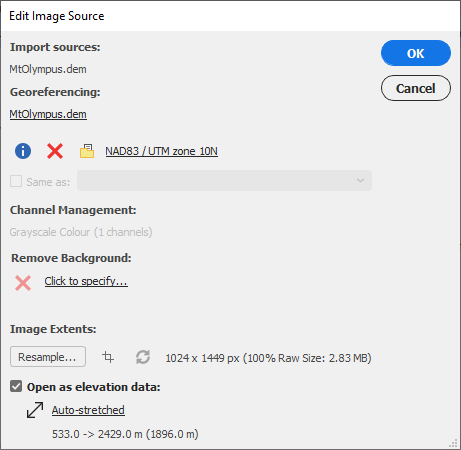Image resolution: width=461 pixels, height=450 pixels.
Task: Click the Grayscale Colour (1 channels) text
Action: 81,232
